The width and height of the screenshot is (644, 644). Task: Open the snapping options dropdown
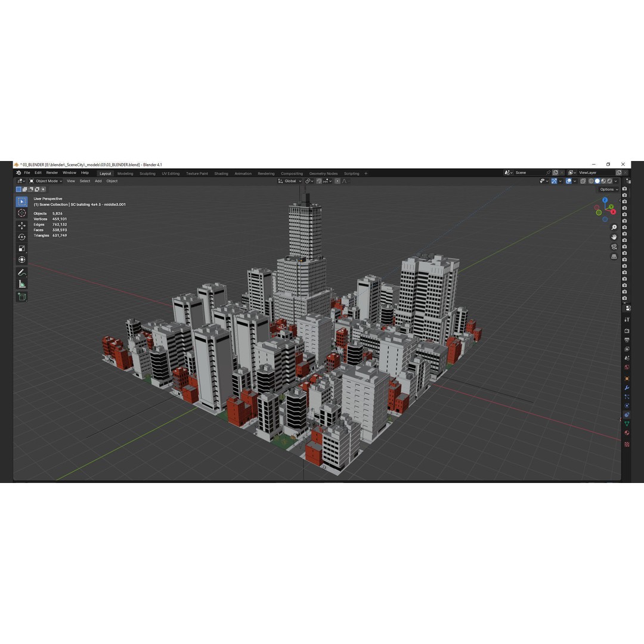pos(327,181)
